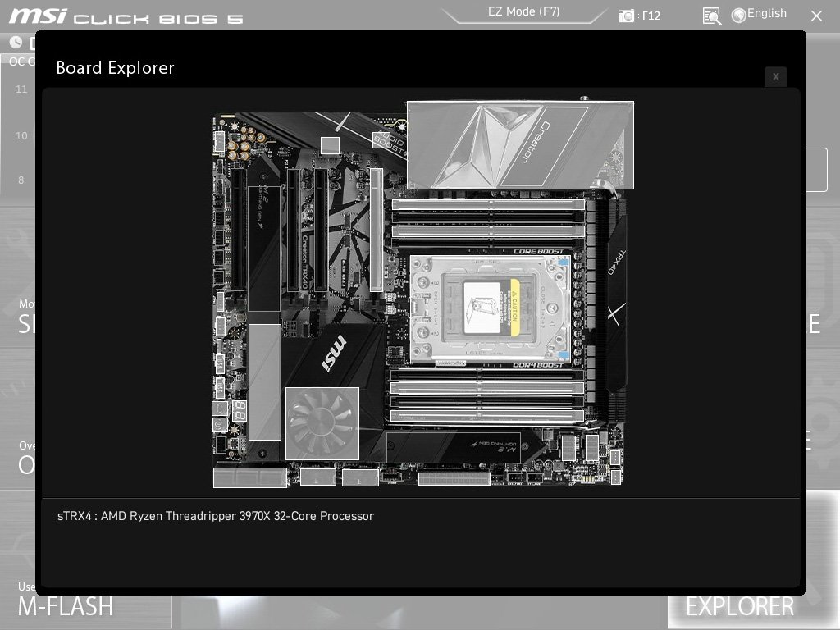Select the small highlighted square above PCIe slots
The width and height of the screenshot is (840, 630).
tap(330, 145)
